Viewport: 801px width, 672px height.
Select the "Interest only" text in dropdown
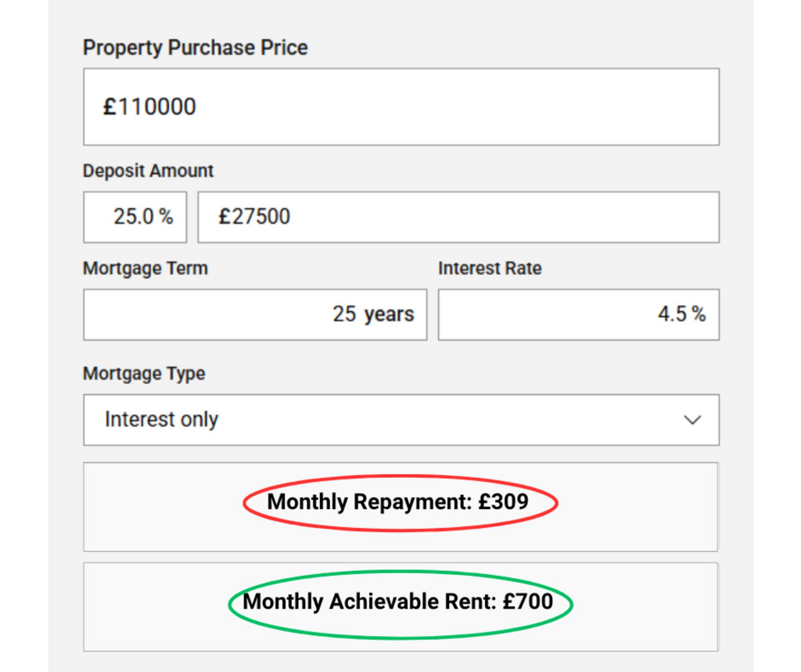[161, 420]
